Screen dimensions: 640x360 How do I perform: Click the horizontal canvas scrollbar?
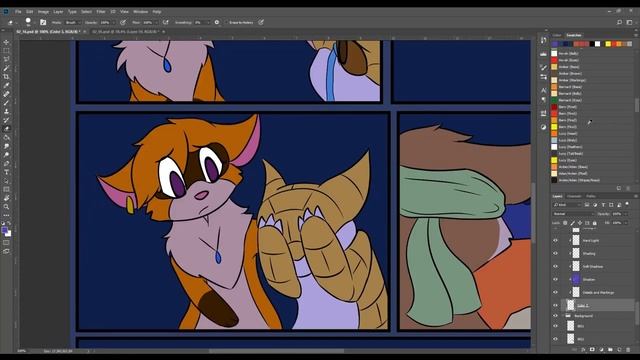[277, 351]
